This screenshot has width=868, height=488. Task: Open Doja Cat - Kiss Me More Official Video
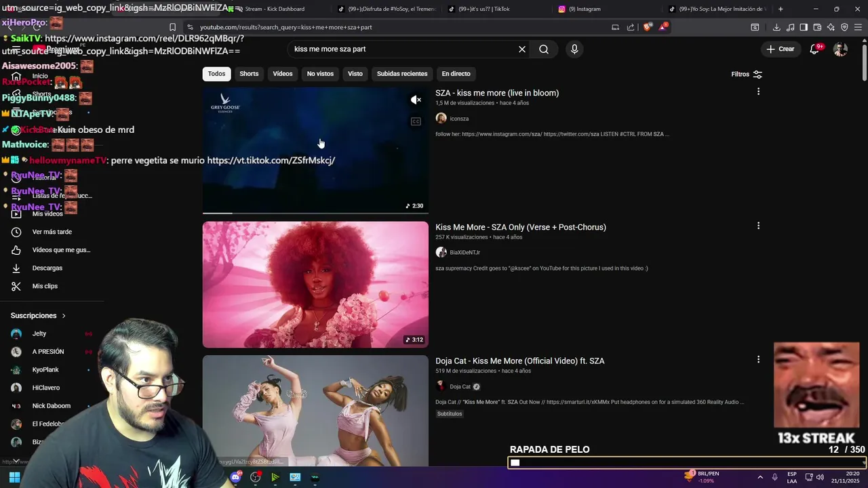click(520, 361)
